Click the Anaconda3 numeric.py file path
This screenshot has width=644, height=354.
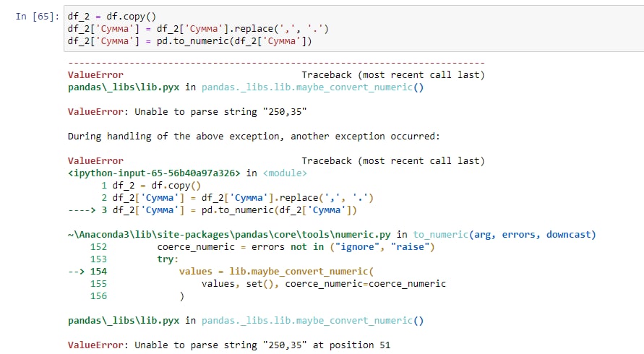coord(229,235)
